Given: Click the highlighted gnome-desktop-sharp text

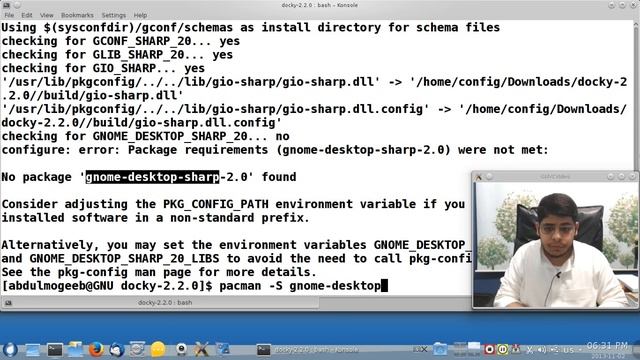Looking at the screenshot, I should point(152,177).
